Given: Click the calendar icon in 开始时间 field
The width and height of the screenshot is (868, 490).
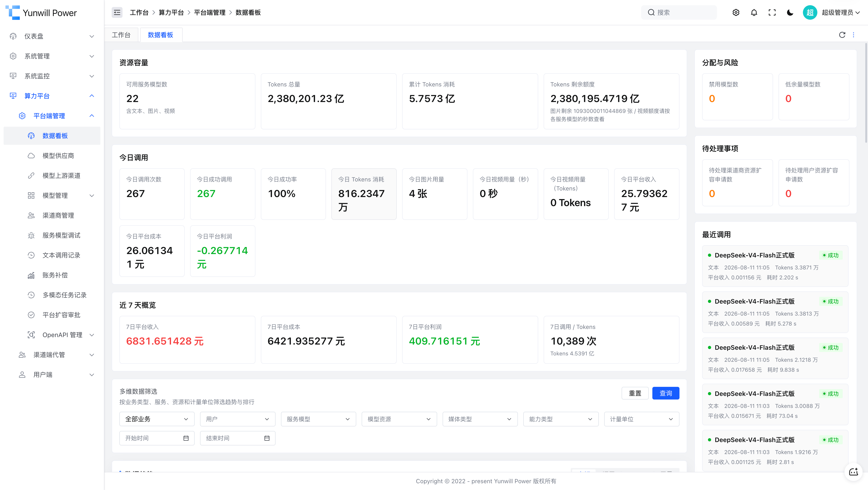Looking at the screenshot, I should 186,438.
